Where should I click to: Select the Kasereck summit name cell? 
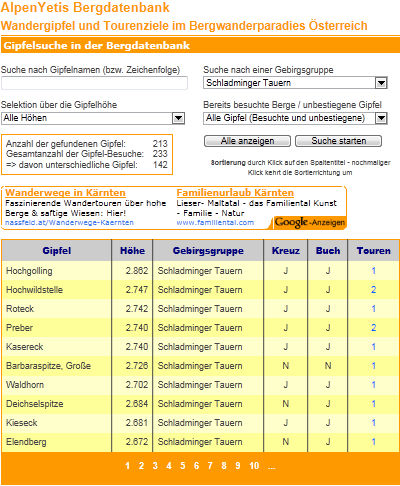click(57, 347)
